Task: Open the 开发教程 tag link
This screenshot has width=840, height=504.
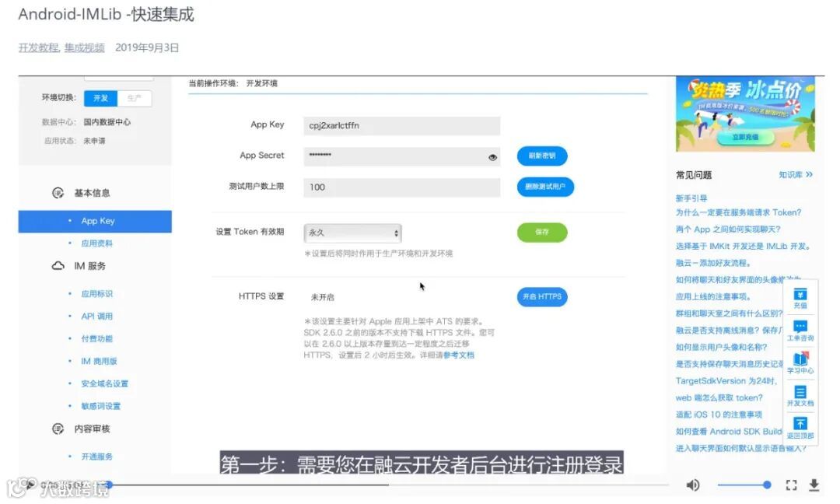Action: click(39, 47)
